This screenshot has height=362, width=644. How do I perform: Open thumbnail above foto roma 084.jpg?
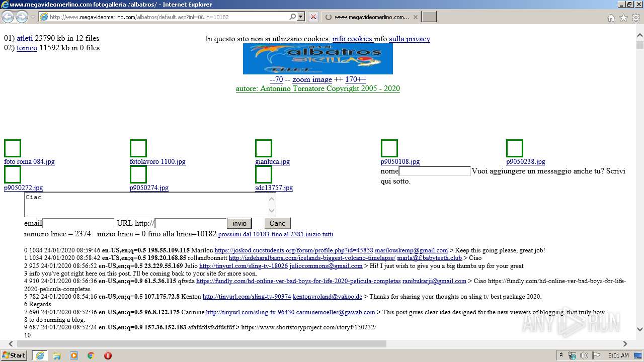click(x=13, y=149)
